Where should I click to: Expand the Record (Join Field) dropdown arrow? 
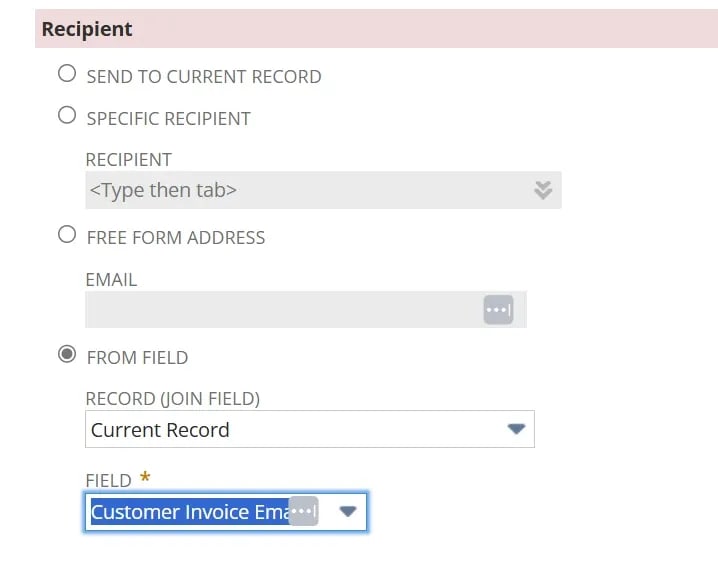tap(516, 429)
